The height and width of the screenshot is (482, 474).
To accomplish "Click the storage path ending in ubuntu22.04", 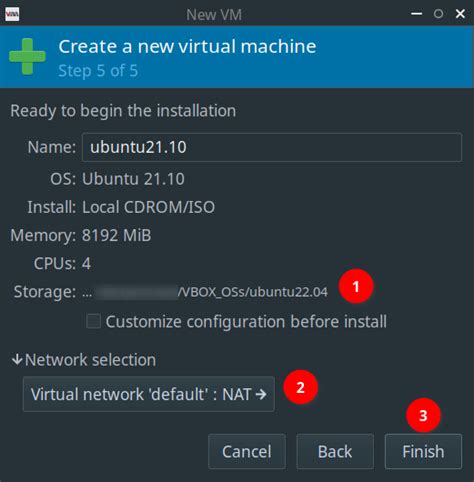I will pos(205,292).
